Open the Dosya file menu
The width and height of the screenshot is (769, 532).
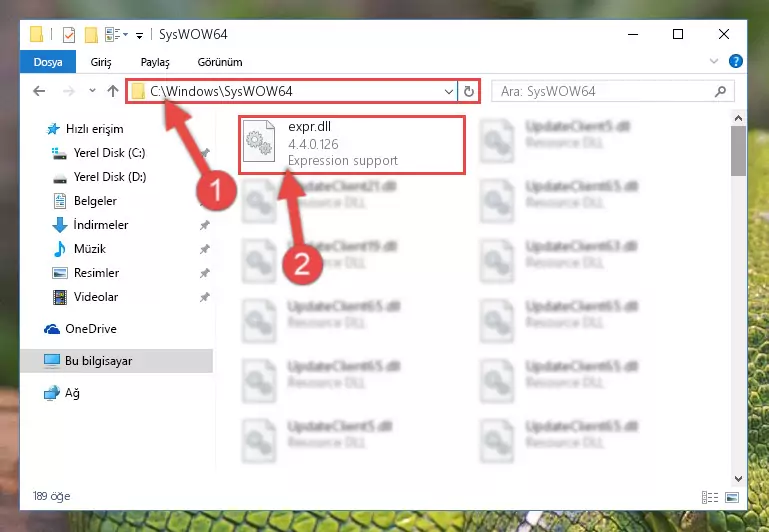[48, 62]
